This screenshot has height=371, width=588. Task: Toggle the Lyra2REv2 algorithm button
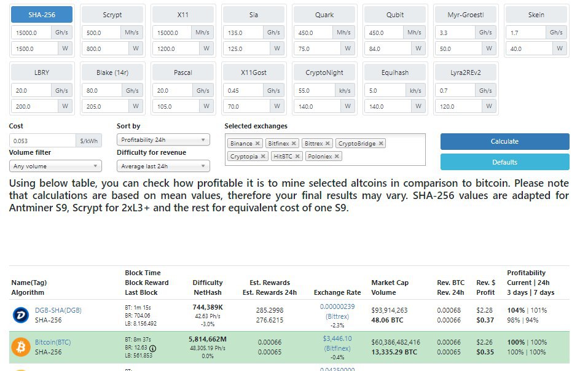(x=465, y=72)
